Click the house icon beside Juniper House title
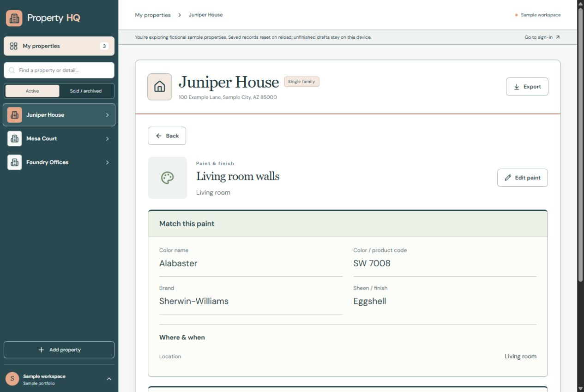Viewport: 584px width, 392px height. pyautogui.click(x=160, y=87)
